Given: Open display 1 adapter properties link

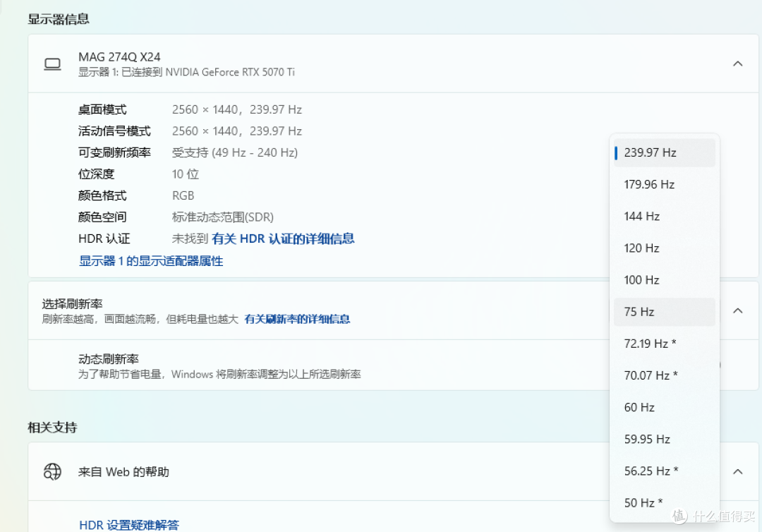Looking at the screenshot, I should [151, 261].
